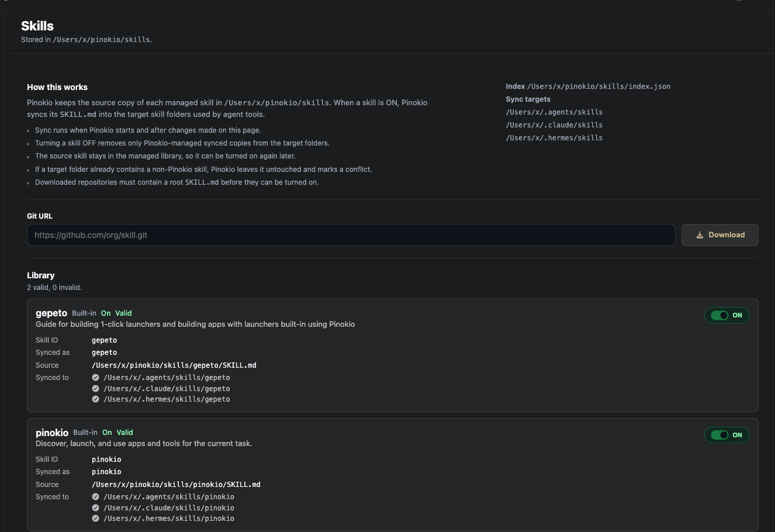Click the '2 valid, 0 invalid.' status text
775x532 pixels.
[54, 288]
